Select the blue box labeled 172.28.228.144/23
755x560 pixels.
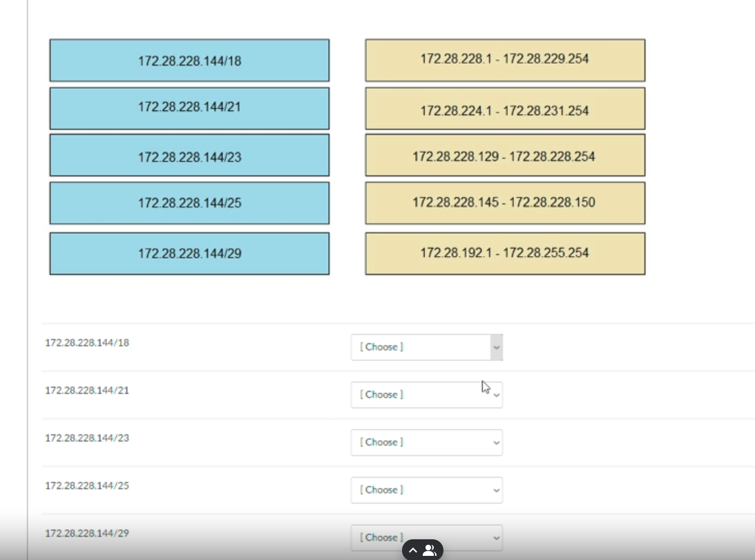coord(189,155)
